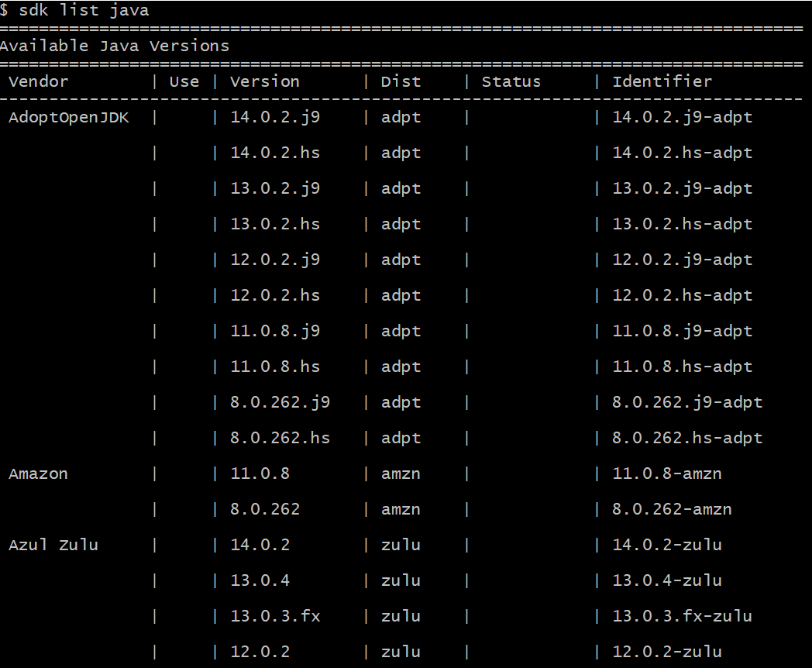Select identifier 13.0.2.j9-adpt
The height and width of the screenshot is (668, 812).
683,188
